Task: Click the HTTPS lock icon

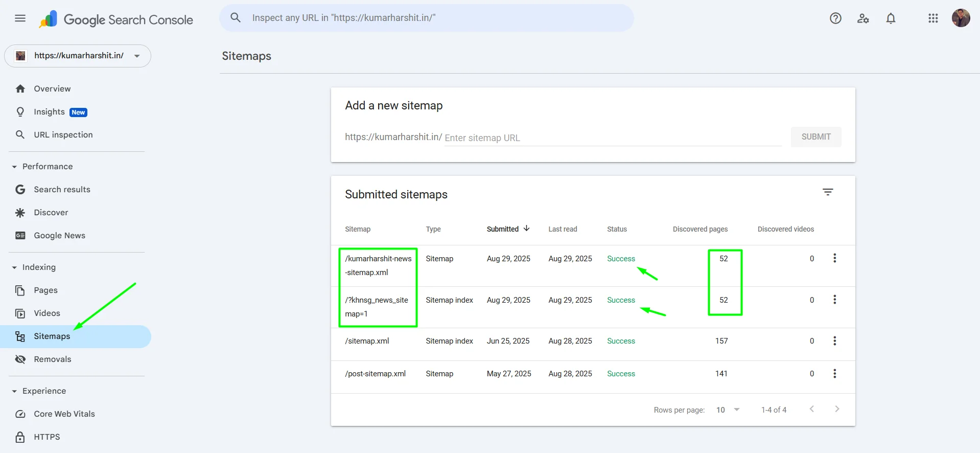Action: 20,437
